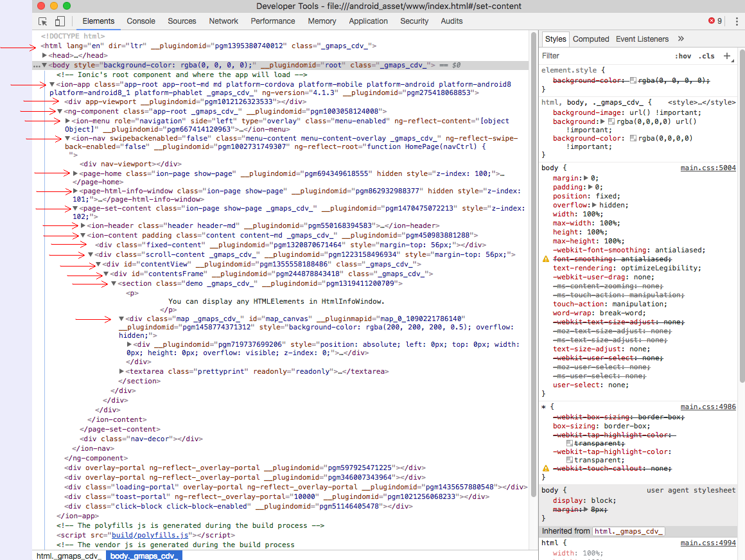
Task: Expand the page-html-info-window node
Action: coord(75,191)
